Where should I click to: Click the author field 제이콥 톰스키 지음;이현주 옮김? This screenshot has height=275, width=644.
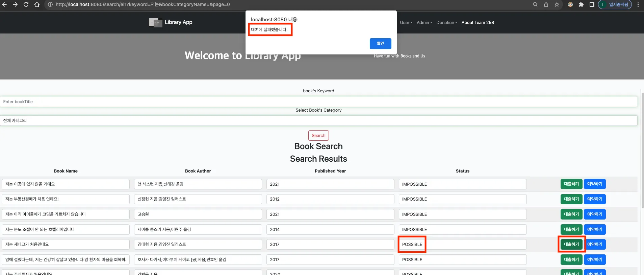pyautogui.click(x=198, y=230)
